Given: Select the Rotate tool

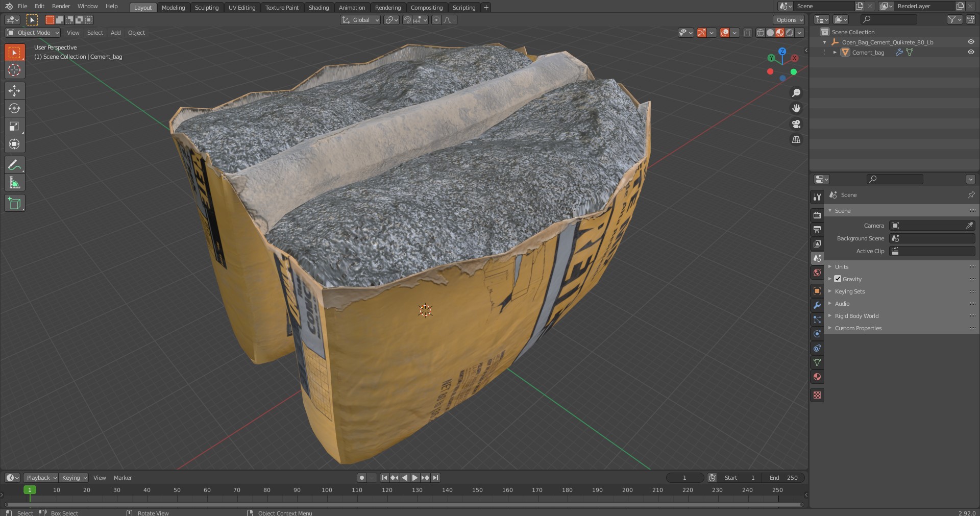Looking at the screenshot, I should tap(14, 108).
